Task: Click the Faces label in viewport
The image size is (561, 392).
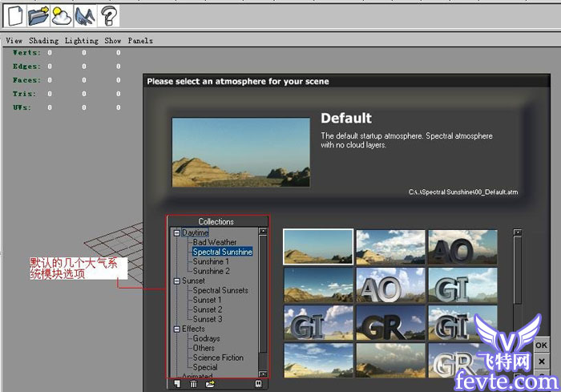Action: point(26,80)
